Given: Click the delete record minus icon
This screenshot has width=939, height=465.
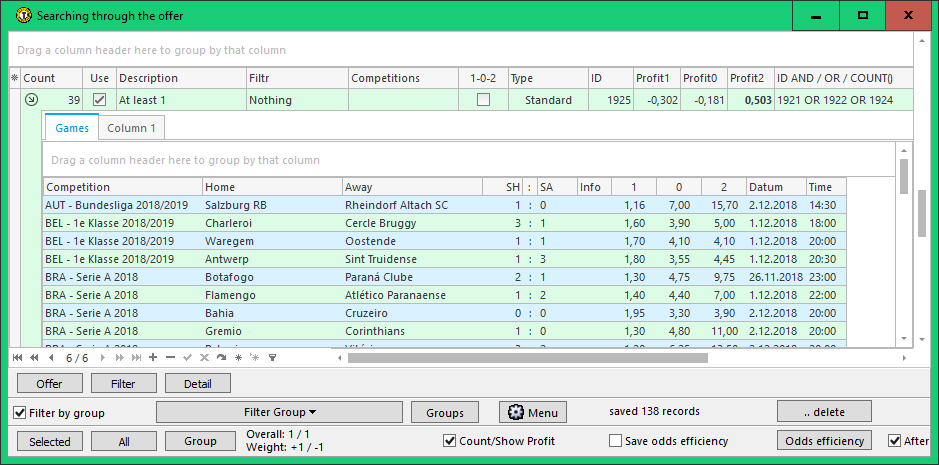Looking at the screenshot, I should 171,357.
